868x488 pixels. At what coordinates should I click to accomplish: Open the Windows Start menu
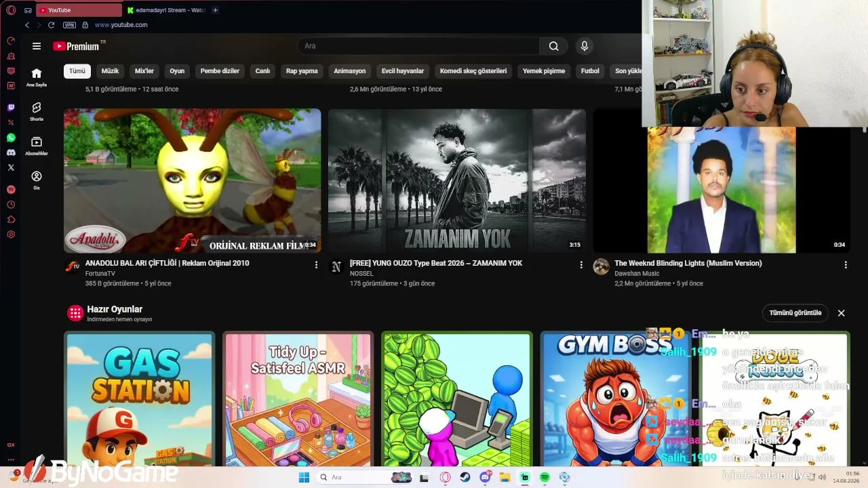304,477
